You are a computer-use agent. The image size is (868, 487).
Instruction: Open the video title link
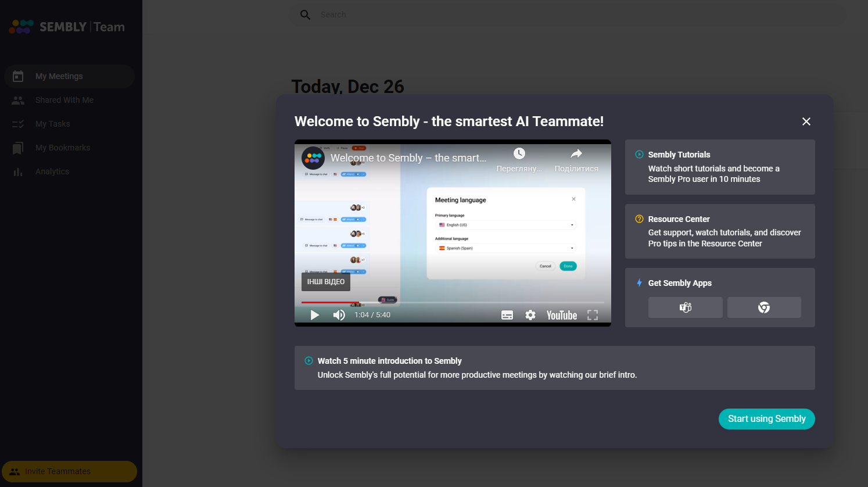tap(408, 158)
